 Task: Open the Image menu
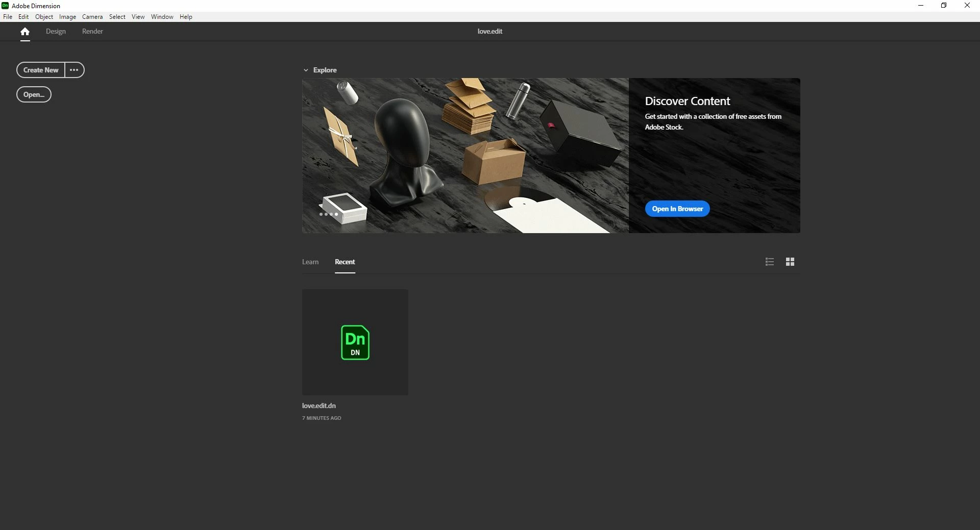(x=67, y=17)
